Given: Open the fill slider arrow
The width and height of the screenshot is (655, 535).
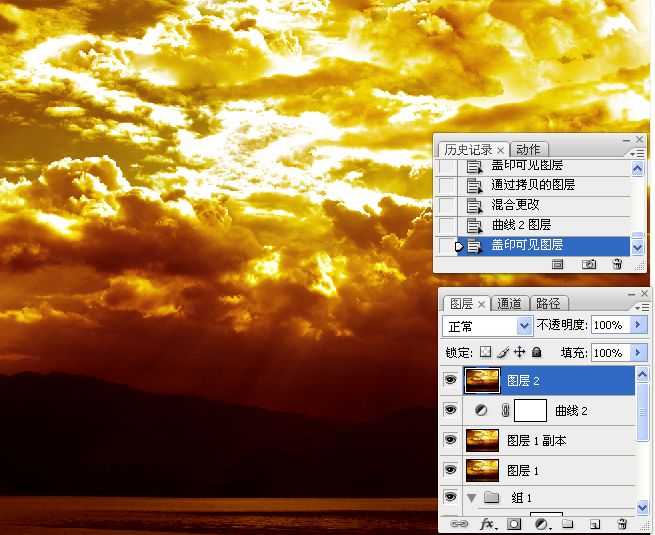Looking at the screenshot, I should click(638, 352).
